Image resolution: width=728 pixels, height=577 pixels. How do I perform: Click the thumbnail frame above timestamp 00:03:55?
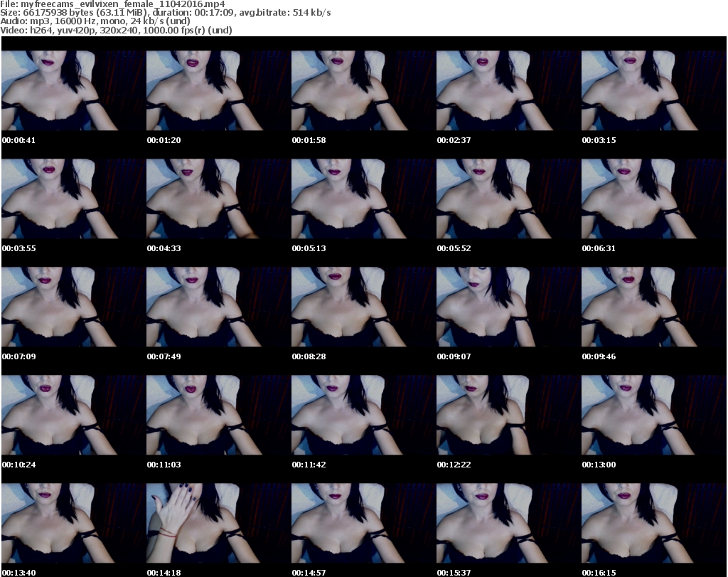click(x=74, y=198)
